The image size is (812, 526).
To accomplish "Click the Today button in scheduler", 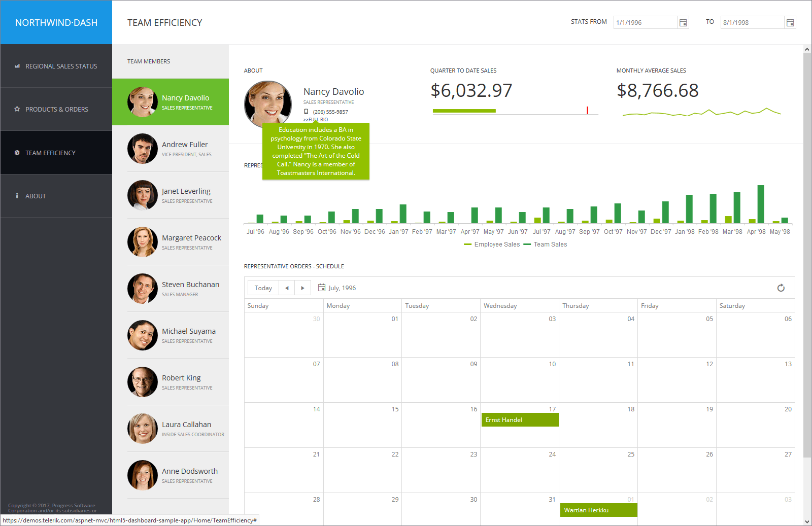I will [263, 288].
